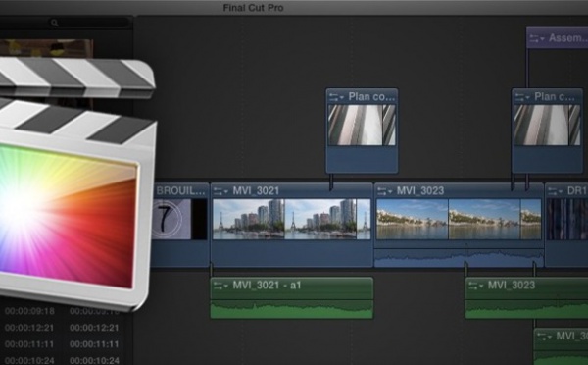Expand the bottom MVI_30 audio clip dropdown
588x365 pixels.
pyautogui.click(x=545, y=337)
